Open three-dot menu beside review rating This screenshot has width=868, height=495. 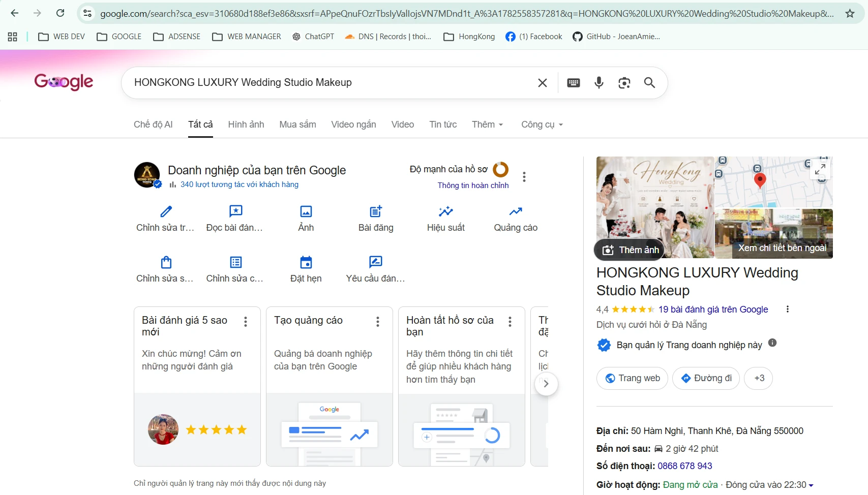pyautogui.click(x=788, y=309)
